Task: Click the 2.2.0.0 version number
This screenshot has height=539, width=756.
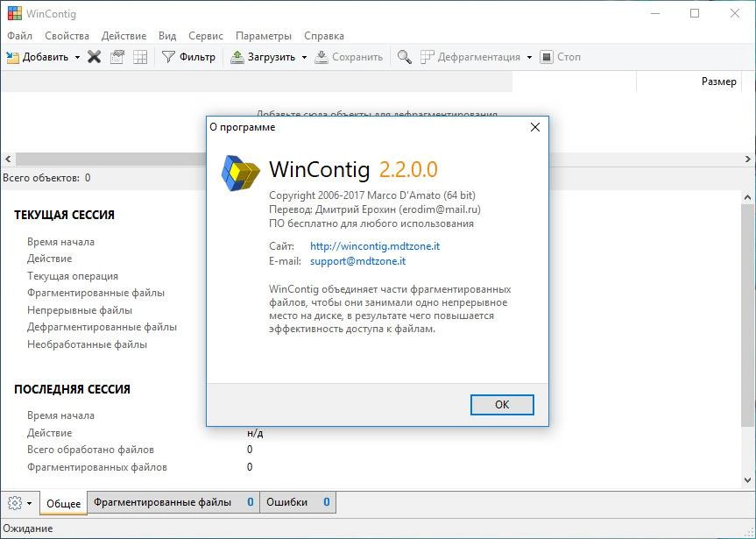Action: [408, 169]
